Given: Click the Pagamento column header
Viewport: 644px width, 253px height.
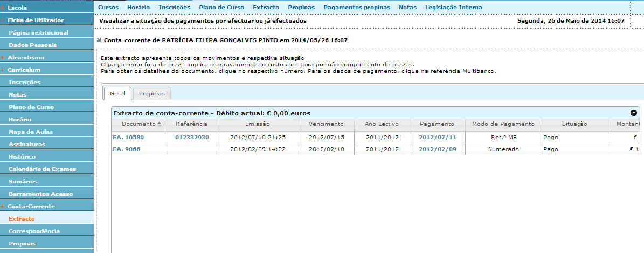Looking at the screenshot, I should coord(438,124).
